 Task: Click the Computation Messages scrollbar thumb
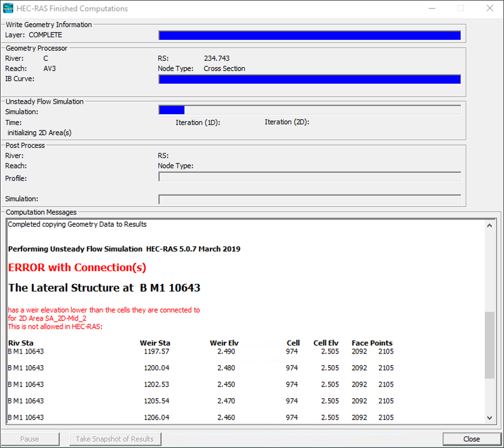coord(490,345)
